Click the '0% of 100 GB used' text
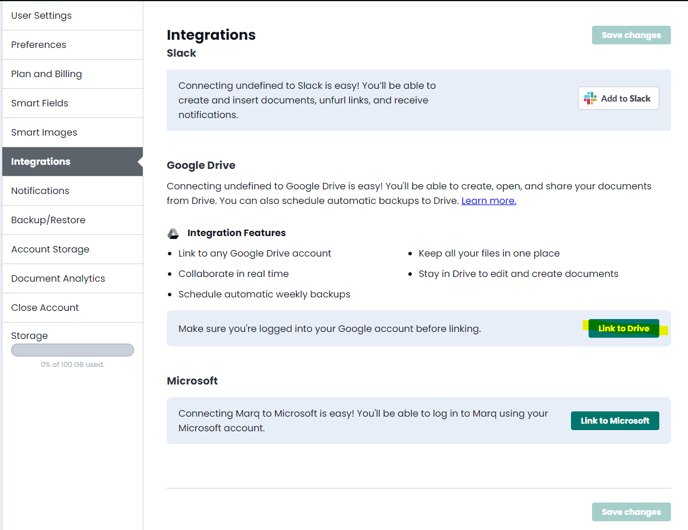This screenshot has height=530, width=688. [x=72, y=364]
